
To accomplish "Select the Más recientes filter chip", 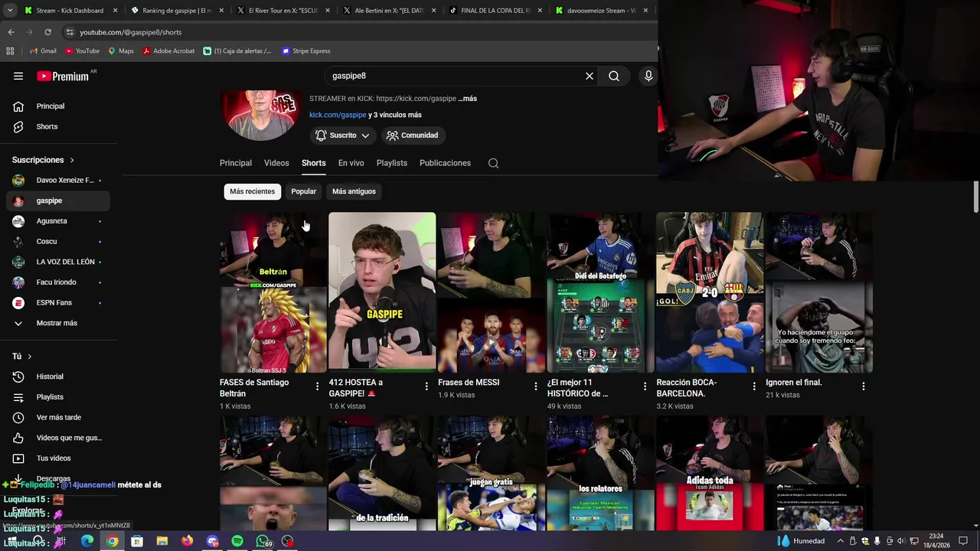I will 252,191.
